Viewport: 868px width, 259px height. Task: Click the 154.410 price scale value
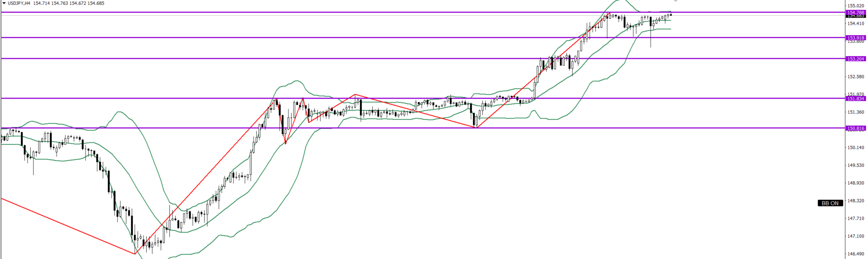pyautogui.click(x=856, y=24)
